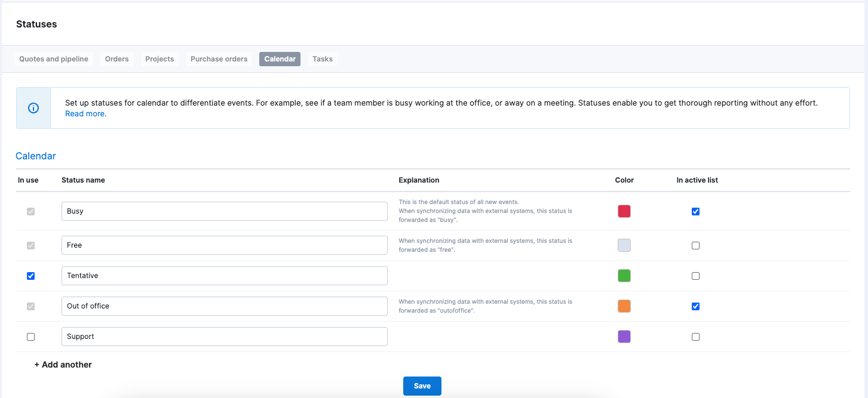The height and width of the screenshot is (398, 868).
Task: Open the green color swatch for Tentative
Action: 624,276
